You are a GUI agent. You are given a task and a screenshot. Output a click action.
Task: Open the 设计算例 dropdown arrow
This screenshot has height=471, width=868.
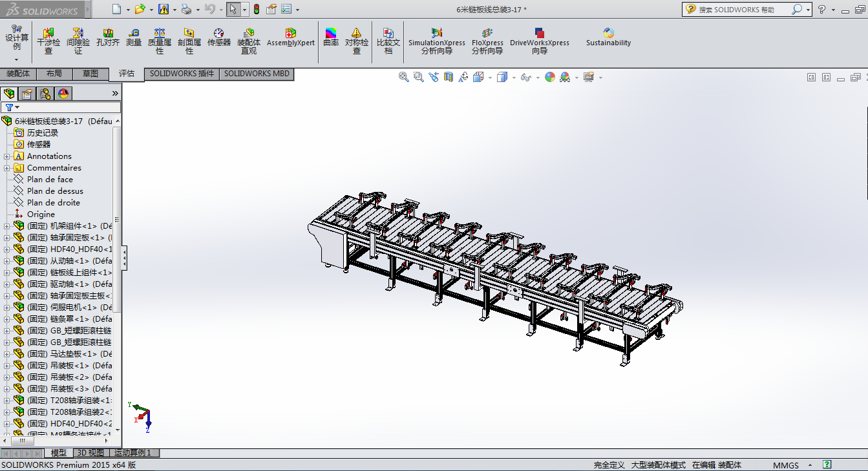[x=17, y=59]
